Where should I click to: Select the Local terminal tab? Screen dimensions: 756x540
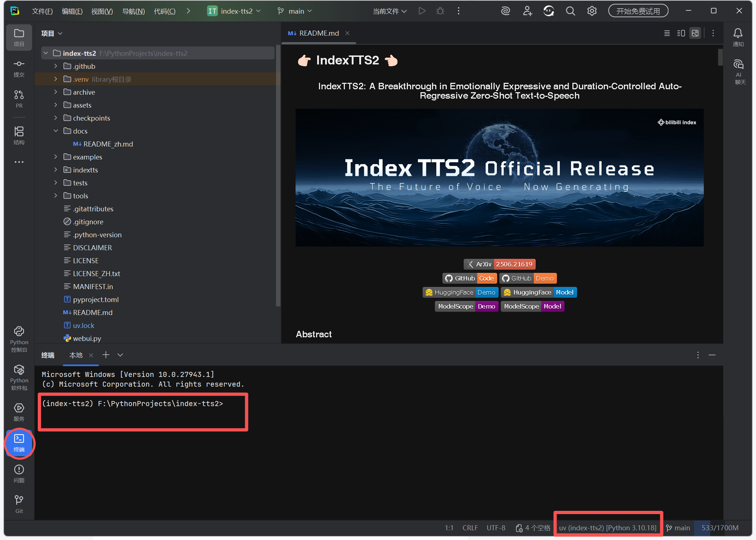[76, 355]
